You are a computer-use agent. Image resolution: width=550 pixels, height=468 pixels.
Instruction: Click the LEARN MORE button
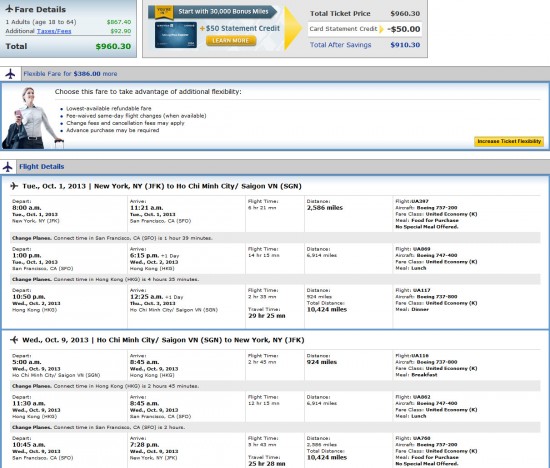231,41
